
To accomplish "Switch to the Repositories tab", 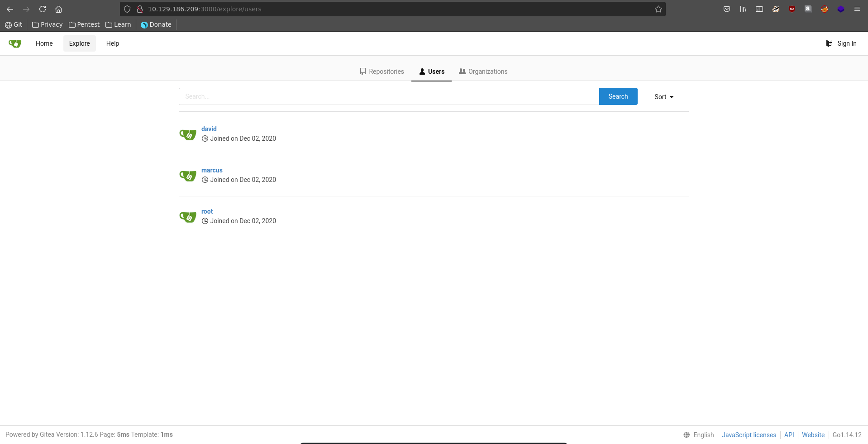I will pyautogui.click(x=382, y=72).
